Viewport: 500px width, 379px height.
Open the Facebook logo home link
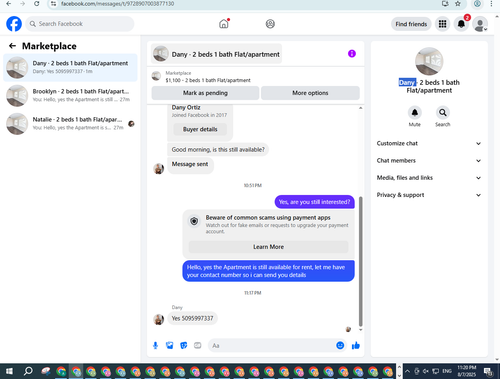coord(14,24)
